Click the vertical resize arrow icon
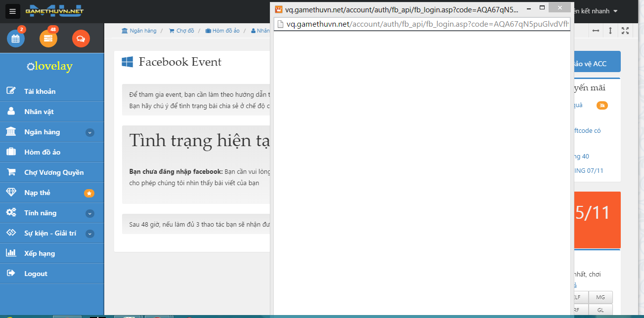The height and width of the screenshot is (318, 644). pyautogui.click(x=610, y=31)
